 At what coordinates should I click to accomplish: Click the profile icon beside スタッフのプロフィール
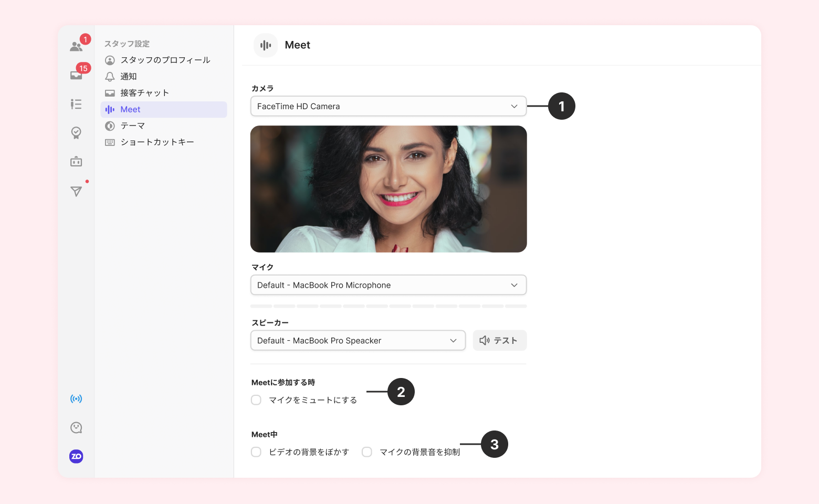[110, 60]
